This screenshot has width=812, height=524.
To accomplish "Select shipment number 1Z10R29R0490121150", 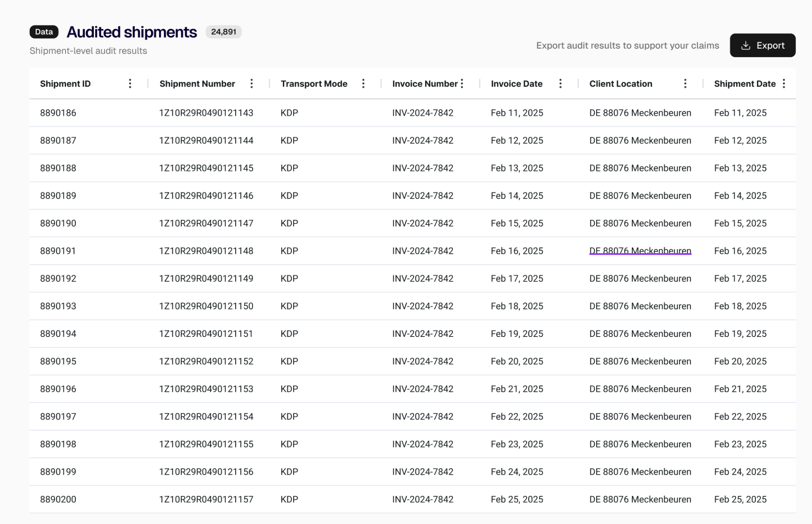I will [206, 306].
